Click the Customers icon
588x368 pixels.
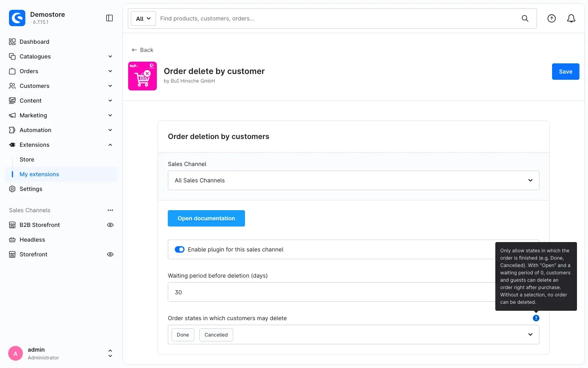coord(12,86)
